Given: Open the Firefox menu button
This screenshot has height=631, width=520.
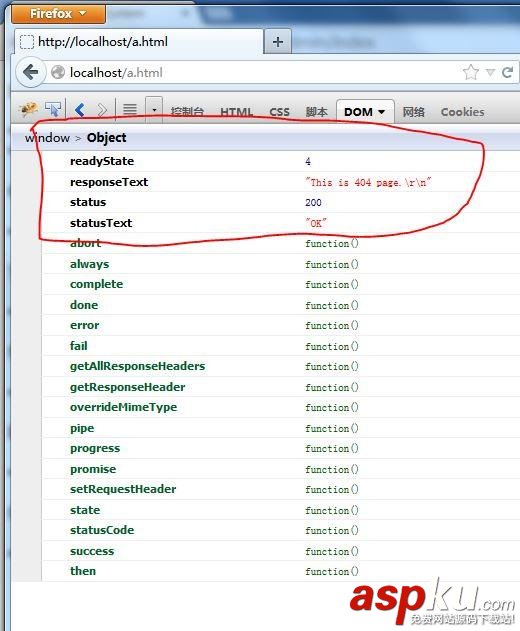Looking at the screenshot, I should point(59,14).
